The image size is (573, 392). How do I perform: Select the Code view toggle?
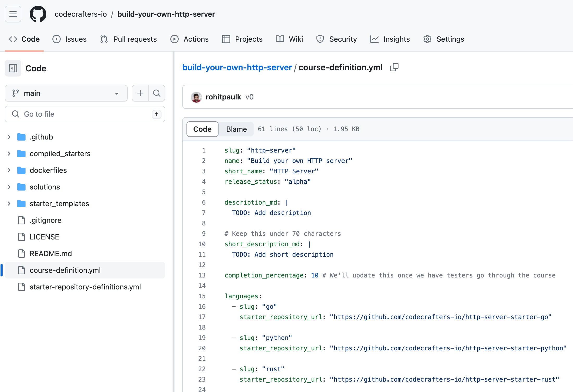[x=202, y=129]
